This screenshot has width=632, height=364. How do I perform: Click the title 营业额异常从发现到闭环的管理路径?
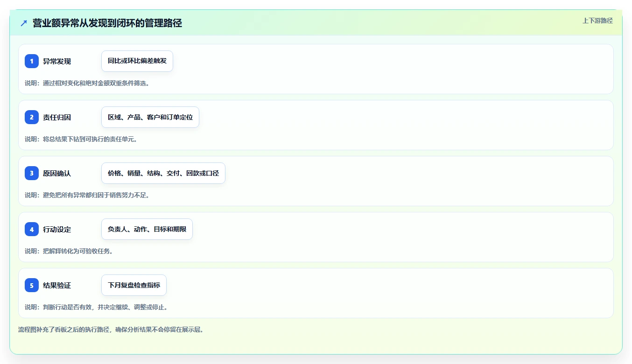[x=107, y=23]
